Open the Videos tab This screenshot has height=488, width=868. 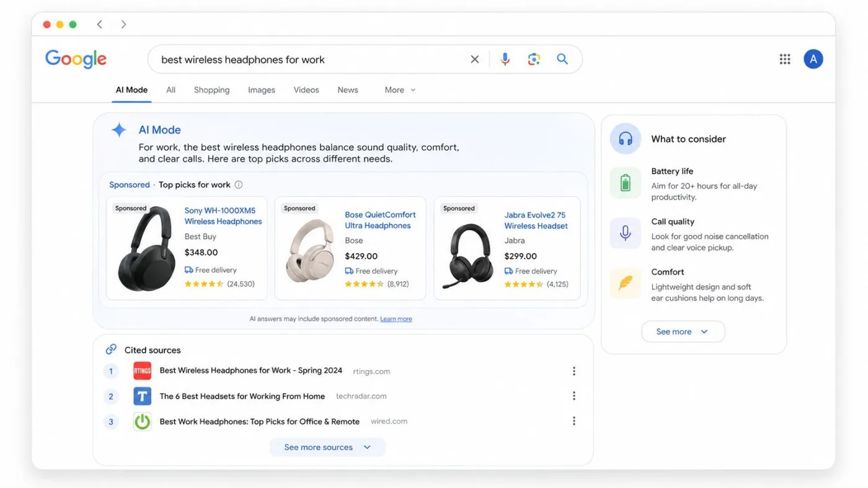point(306,90)
